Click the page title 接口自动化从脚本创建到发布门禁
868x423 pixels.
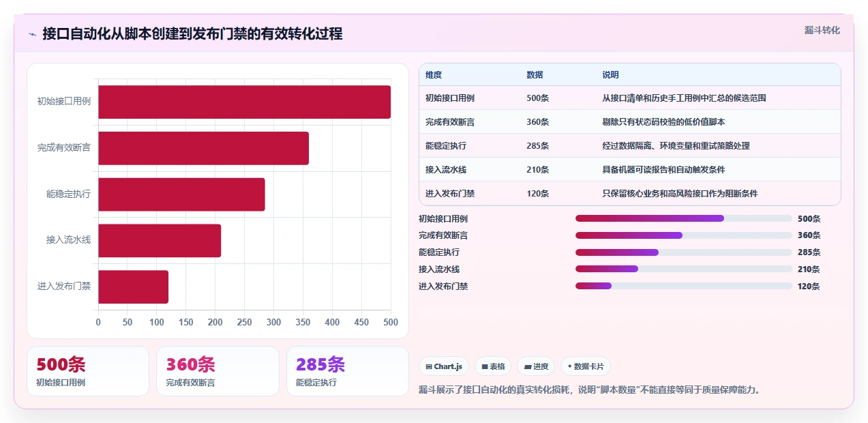[193, 33]
